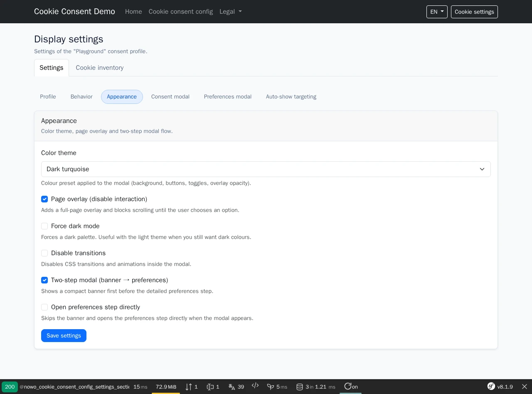Open the Cookie consent config link
The height and width of the screenshot is (394, 532).
181,12
